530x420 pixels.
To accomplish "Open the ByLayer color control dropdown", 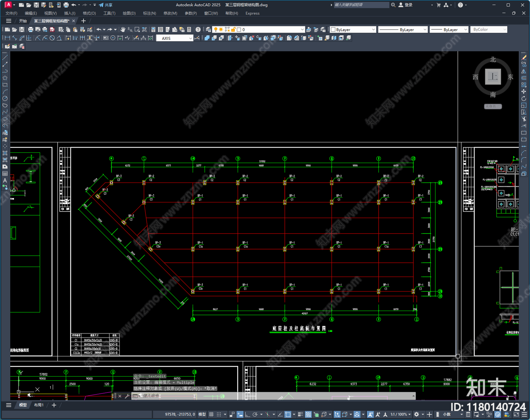I will pyautogui.click(x=353, y=29).
